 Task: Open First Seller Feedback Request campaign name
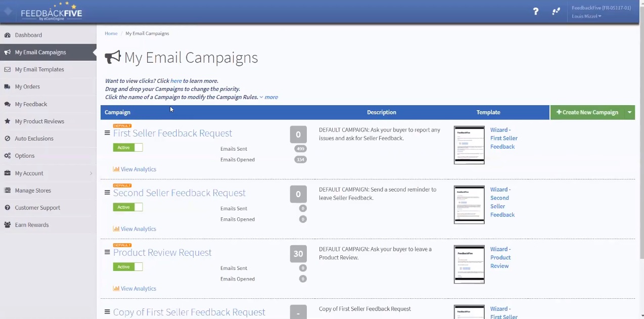click(x=173, y=133)
